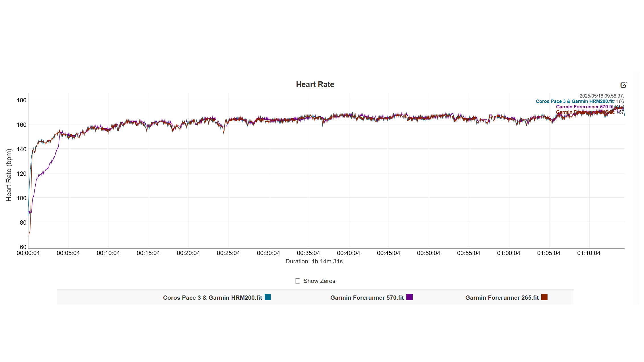644x362 pixels.
Task: Click the 180 bpm y-axis label
Action: coord(22,100)
